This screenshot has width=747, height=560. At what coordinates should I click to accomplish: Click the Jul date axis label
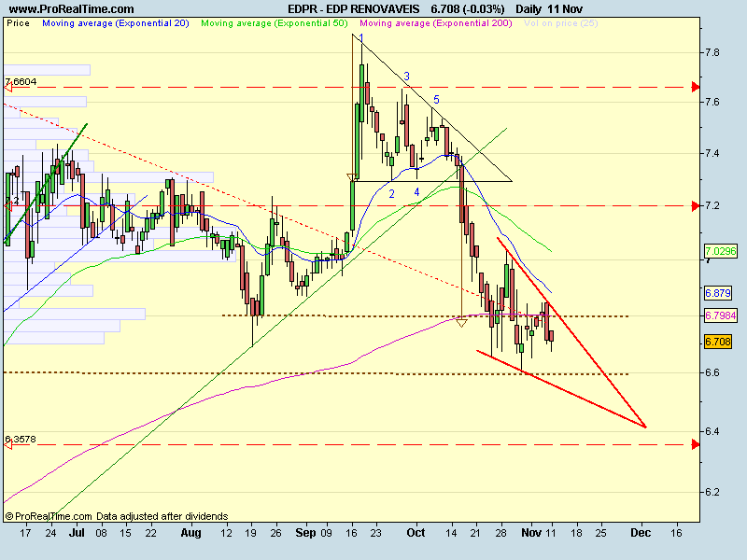pos(77,532)
